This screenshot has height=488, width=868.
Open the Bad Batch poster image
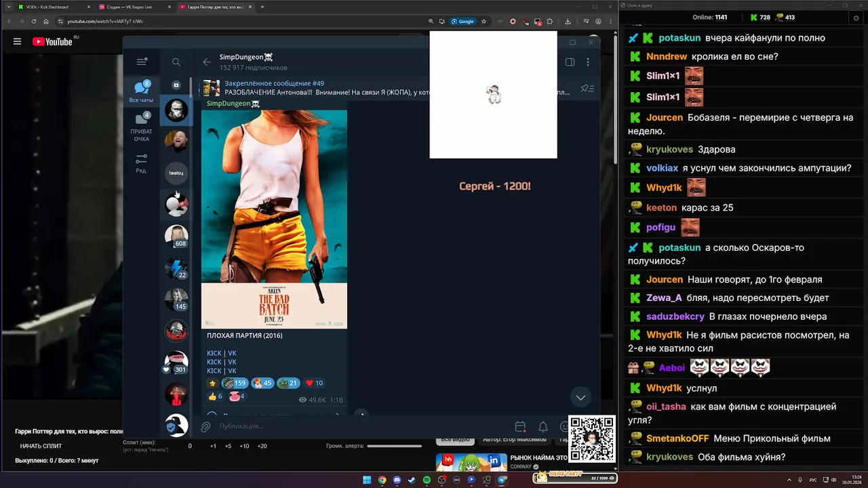click(274, 219)
